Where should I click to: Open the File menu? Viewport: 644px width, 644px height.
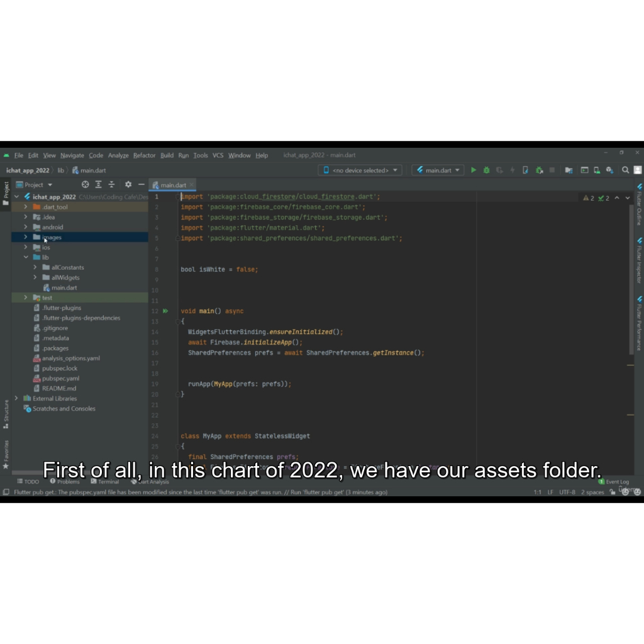click(18, 155)
